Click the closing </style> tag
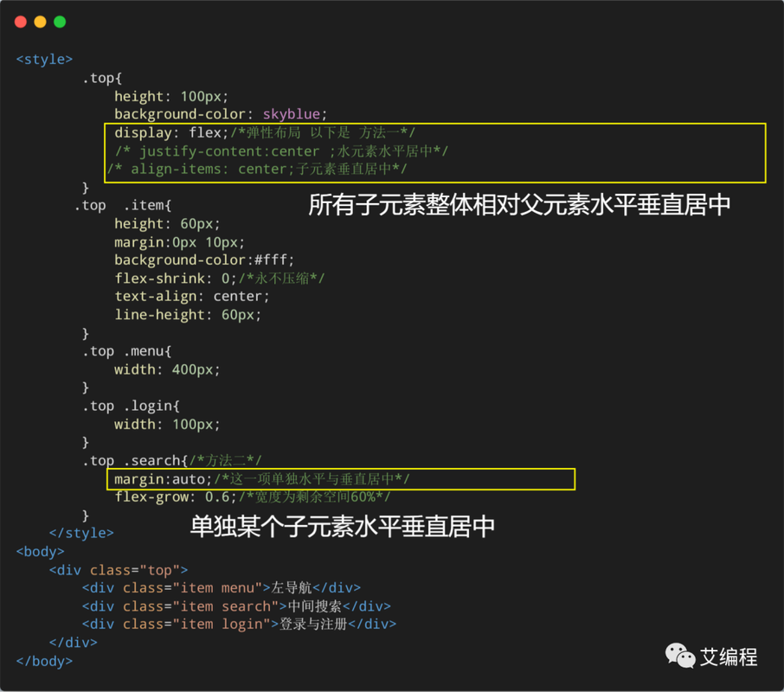 (x=81, y=534)
